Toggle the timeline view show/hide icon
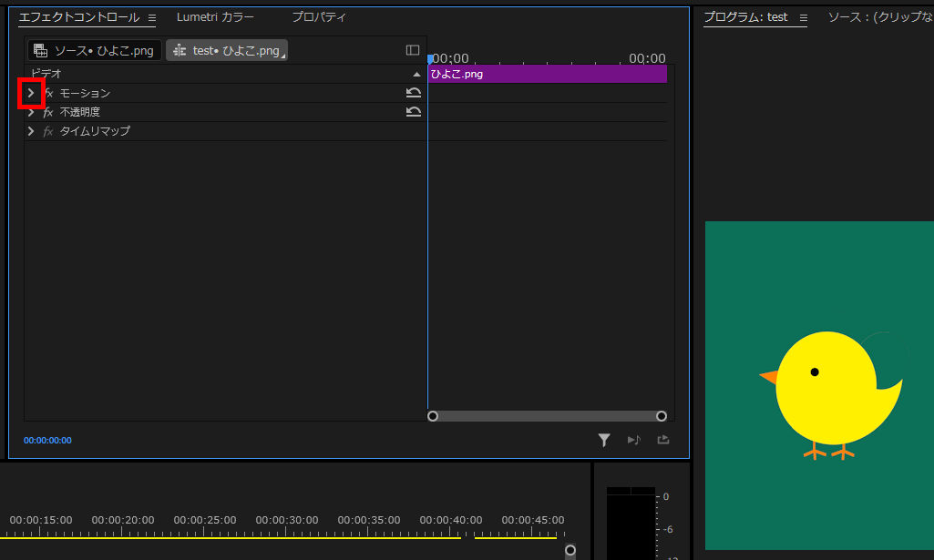 413,50
